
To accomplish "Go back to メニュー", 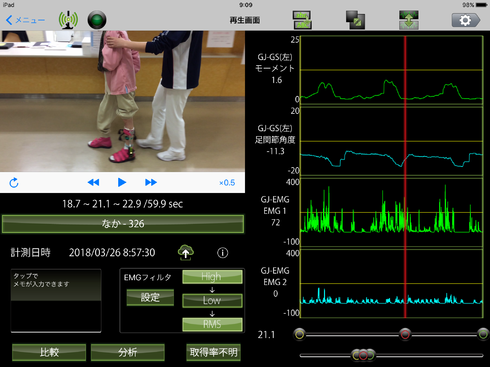I will click(25, 20).
